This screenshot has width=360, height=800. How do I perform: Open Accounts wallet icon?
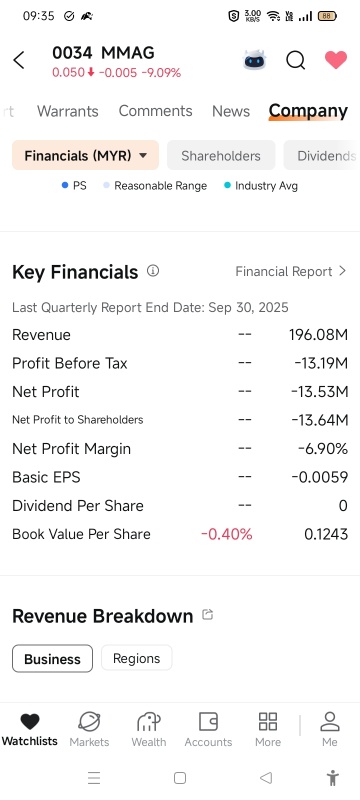pyautogui.click(x=208, y=730)
